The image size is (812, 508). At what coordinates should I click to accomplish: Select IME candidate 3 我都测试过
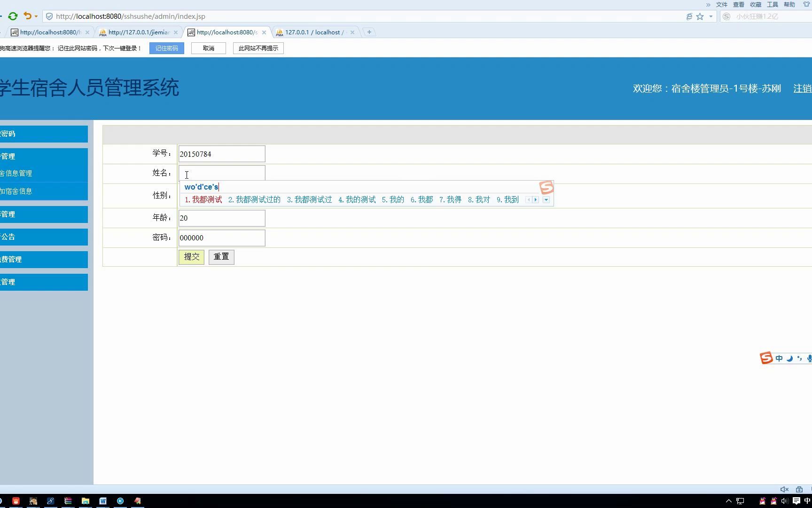pyautogui.click(x=309, y=200)
